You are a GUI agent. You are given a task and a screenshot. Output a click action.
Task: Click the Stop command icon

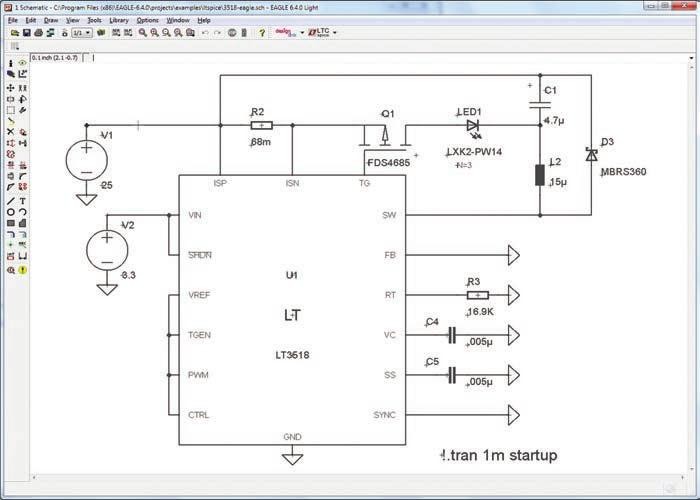pos(232,33)
